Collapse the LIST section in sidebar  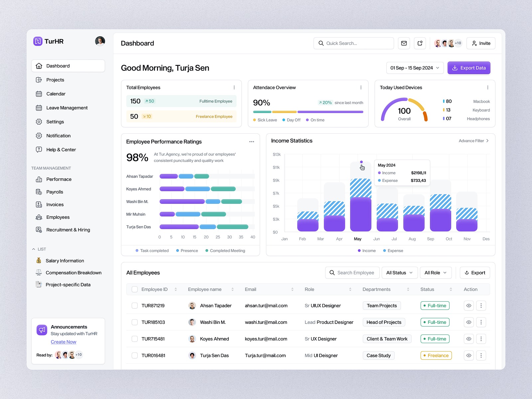[x=34, y=249]
